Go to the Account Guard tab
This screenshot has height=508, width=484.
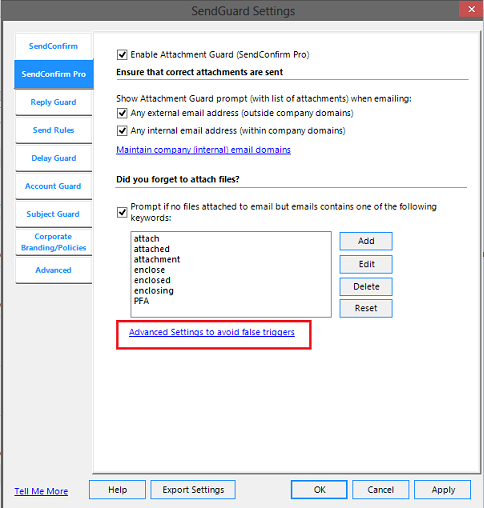(x=53, y=186)
